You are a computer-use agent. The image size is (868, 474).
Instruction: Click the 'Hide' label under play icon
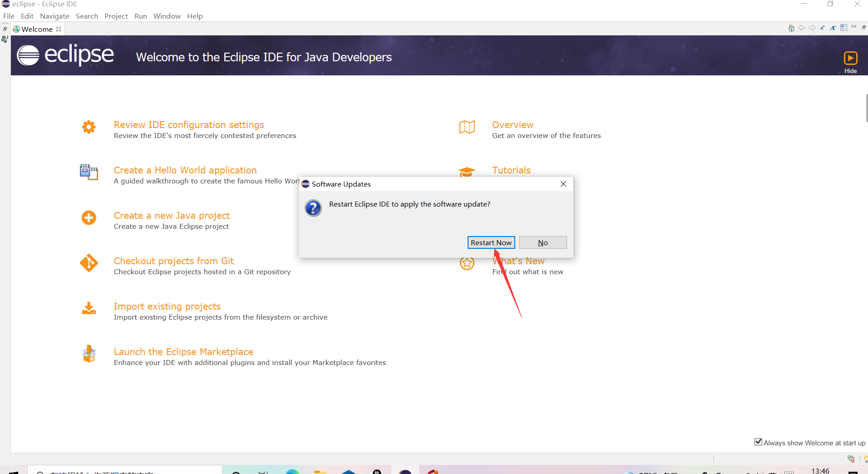coord(850,71)
